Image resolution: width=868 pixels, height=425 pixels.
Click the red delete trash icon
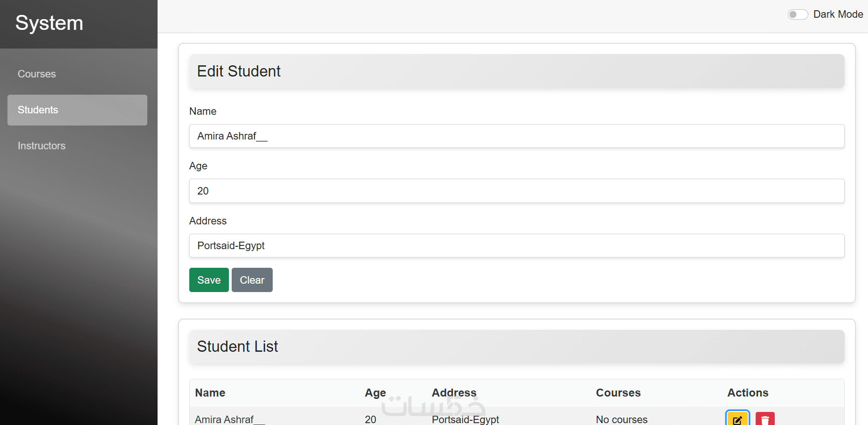(765, 418)
